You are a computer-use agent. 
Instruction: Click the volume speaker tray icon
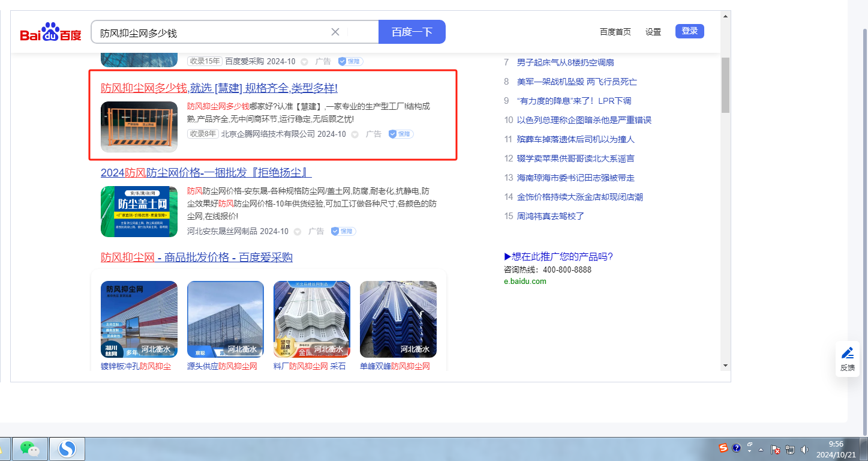click(x=804, y=449)
